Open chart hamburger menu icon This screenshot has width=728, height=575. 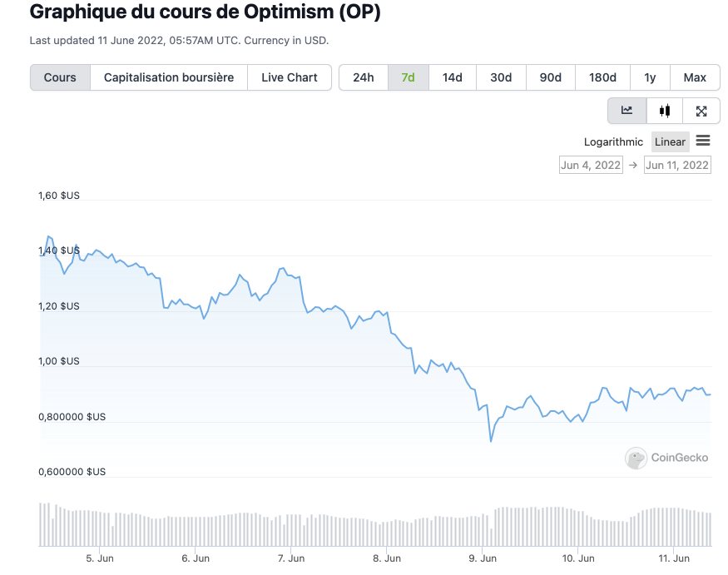[x=703, y=141]
